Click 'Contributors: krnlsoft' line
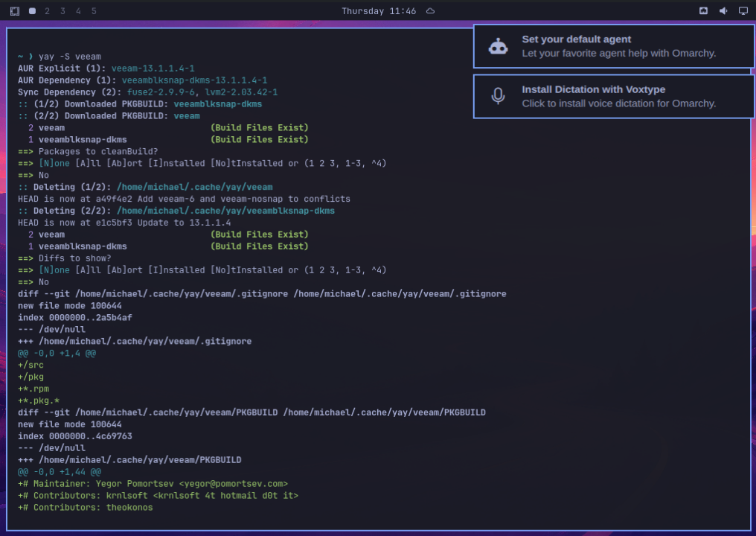Screen dimensions: 756x536 tap(158, 496)
